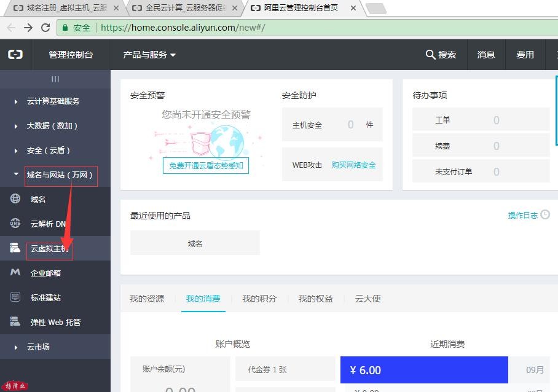Close the 全民云计算 browser tab
The height and width of the screenshot is (392, 558).
[x=235, y=8]
